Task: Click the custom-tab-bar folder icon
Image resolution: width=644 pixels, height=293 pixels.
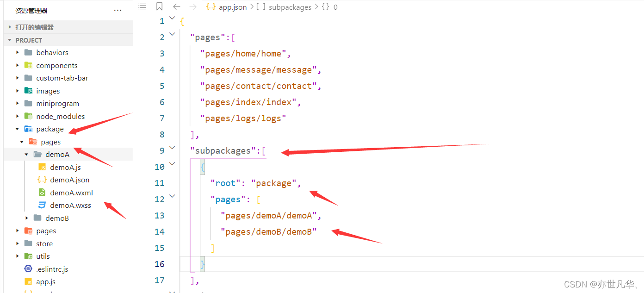Action: click(x=28, y=78)
